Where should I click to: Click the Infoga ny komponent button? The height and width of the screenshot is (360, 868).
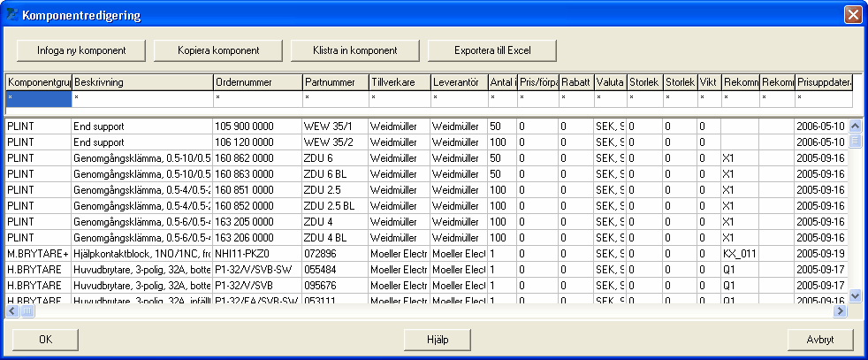coord(81,50)
